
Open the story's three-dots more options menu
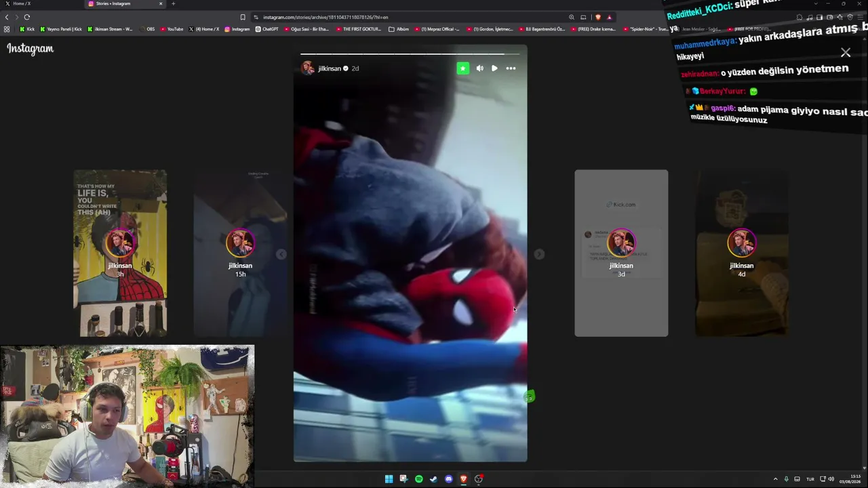[511, 68]
